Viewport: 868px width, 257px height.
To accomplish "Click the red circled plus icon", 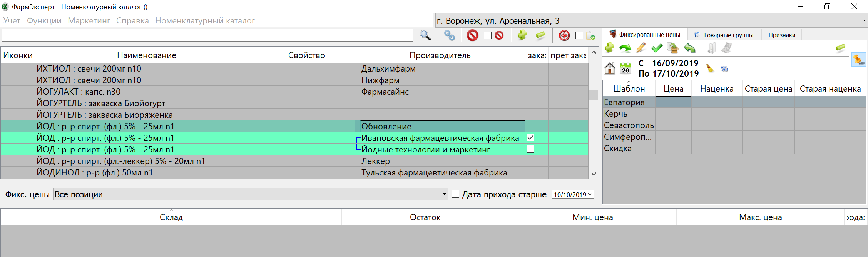I will tap(564, 35).
